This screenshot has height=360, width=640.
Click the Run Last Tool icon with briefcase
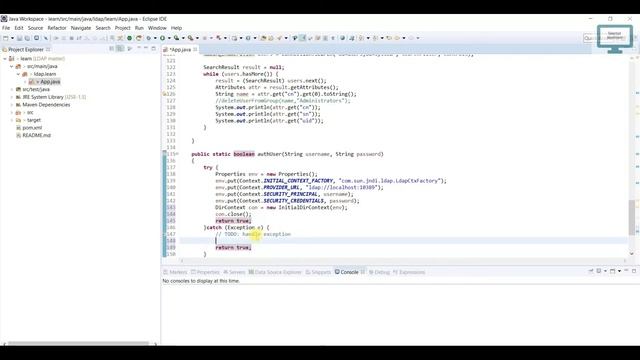191,38
